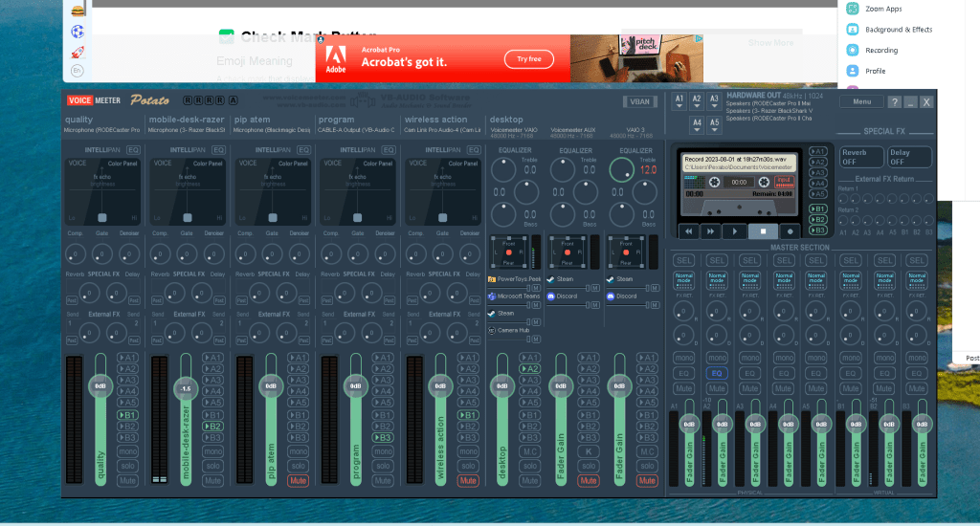The image size is (980, 526).
Task: Open the Voicemeeter help question mark
Action: [x=895, y=101]
